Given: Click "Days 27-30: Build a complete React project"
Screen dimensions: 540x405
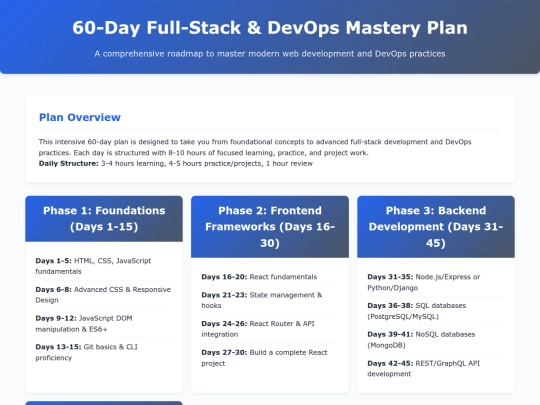Looking at the screenshot, I should (269, 358).
